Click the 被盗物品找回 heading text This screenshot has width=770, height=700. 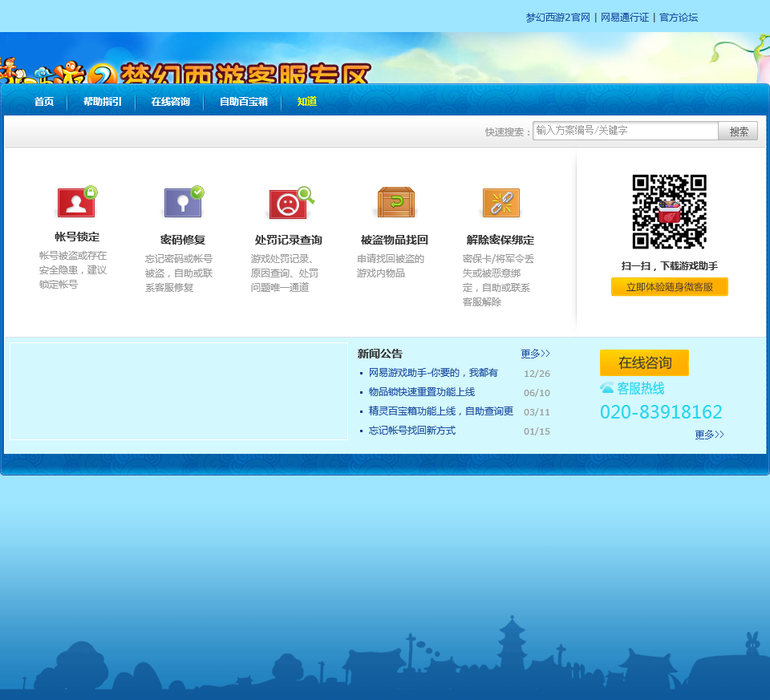pos(395,240)
